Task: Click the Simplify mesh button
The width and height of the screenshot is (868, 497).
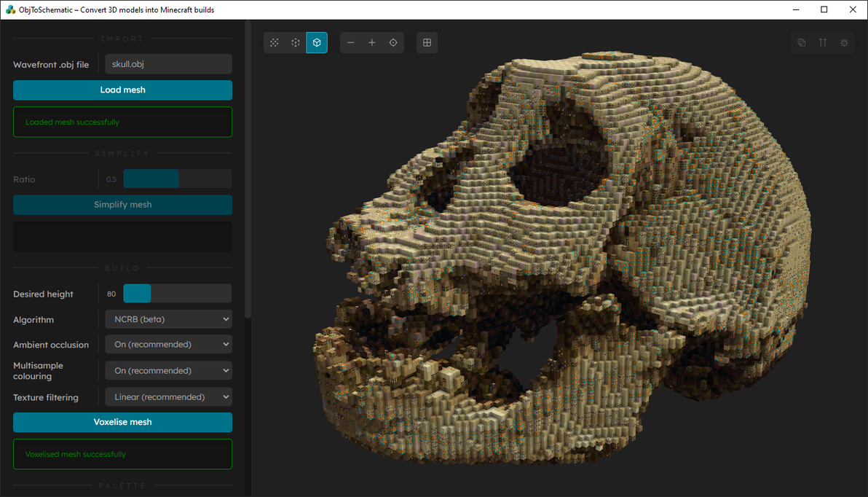Action: 122,205
